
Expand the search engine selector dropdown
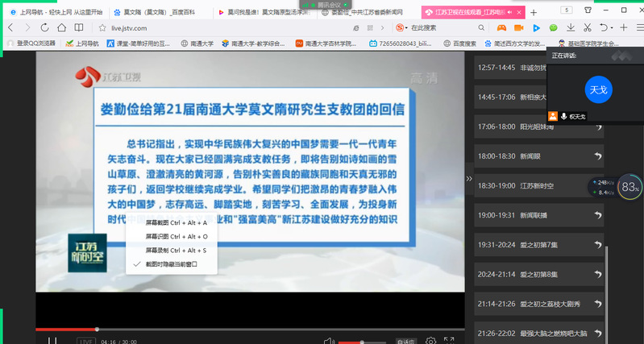[408, 27]
